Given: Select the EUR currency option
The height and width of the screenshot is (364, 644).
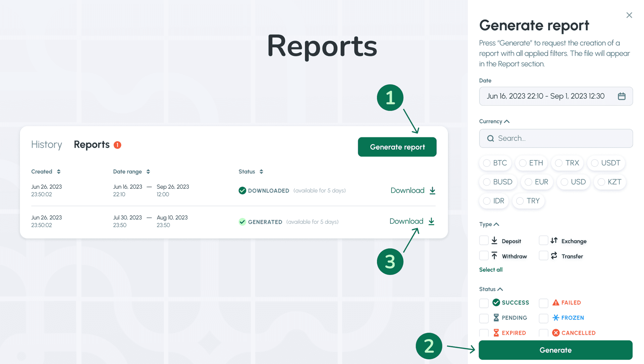Looking at the screenshot, I should (x=537, y=182).
